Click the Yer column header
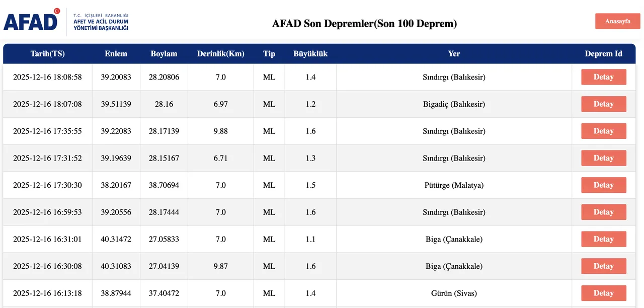Image resolution: width=644 pixels, height=308 pixels. [454, 53]
